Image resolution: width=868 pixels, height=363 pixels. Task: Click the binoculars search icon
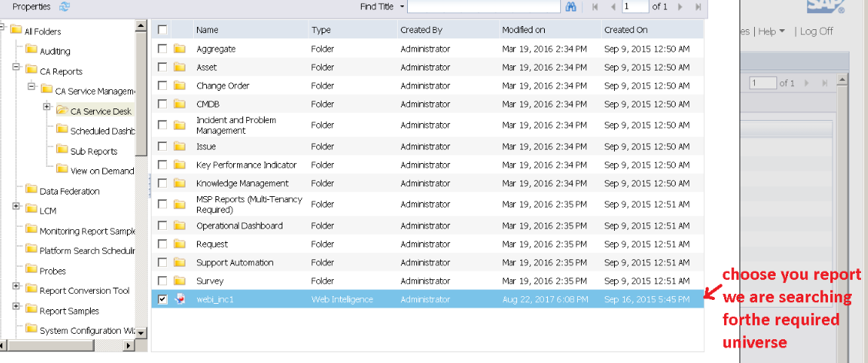[x=571, y=7]
